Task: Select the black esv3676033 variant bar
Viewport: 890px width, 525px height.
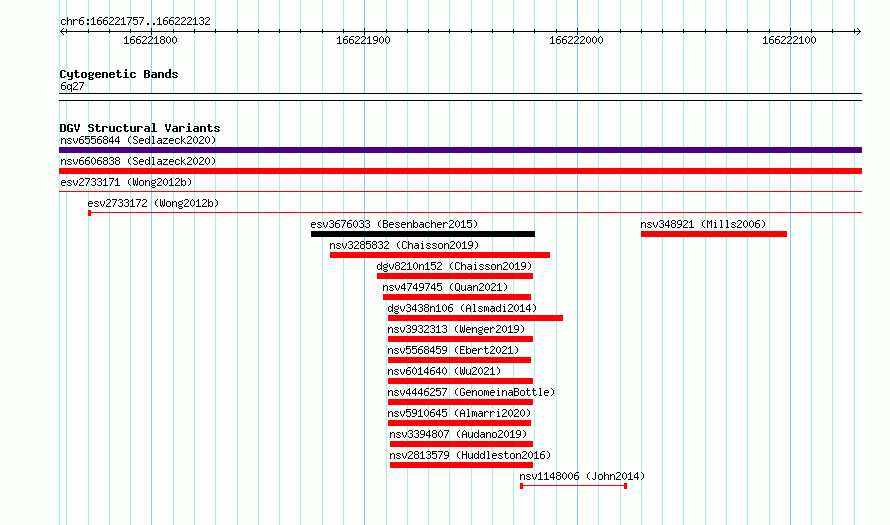Action: (x=423, y=234)
